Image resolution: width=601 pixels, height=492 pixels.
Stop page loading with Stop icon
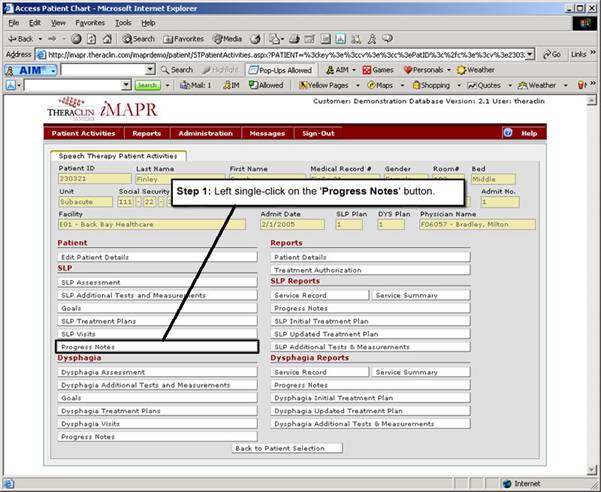pos(76,39)
